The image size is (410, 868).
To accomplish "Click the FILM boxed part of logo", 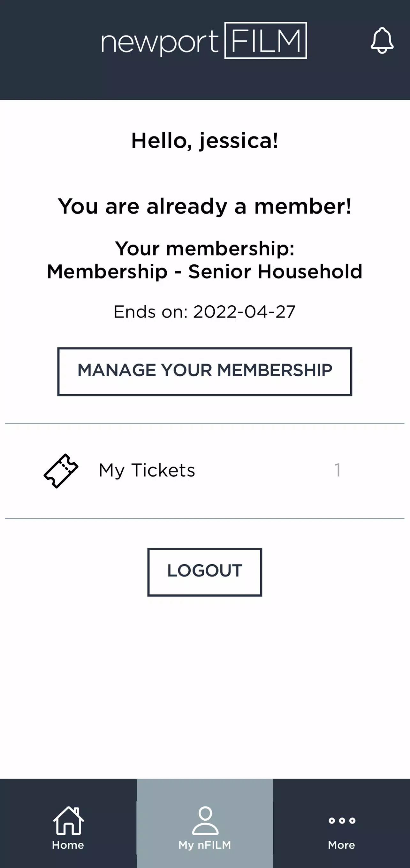I will click(266, 40).
